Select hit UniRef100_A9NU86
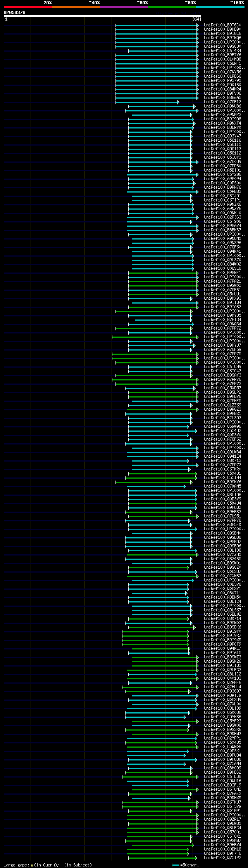 pos(222,106)
